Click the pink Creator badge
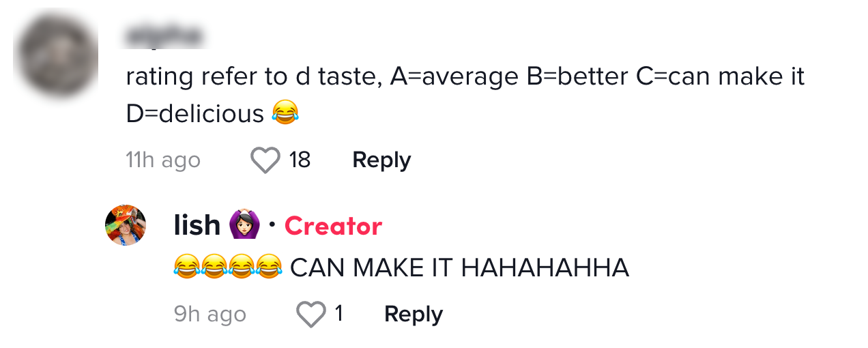868x348 pixels. click(333, 226)
